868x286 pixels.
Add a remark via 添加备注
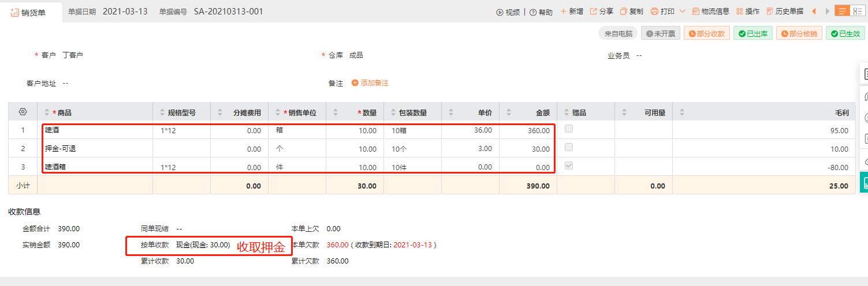[370, 83]
